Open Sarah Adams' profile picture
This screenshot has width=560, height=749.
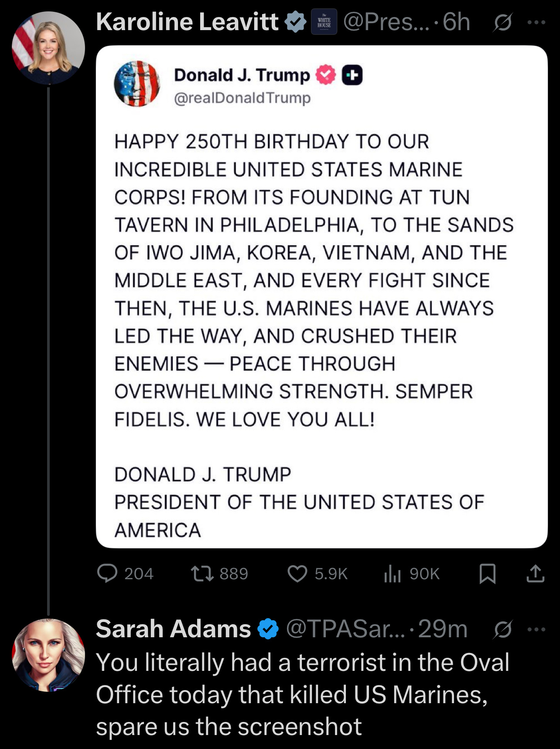point(48,655)
